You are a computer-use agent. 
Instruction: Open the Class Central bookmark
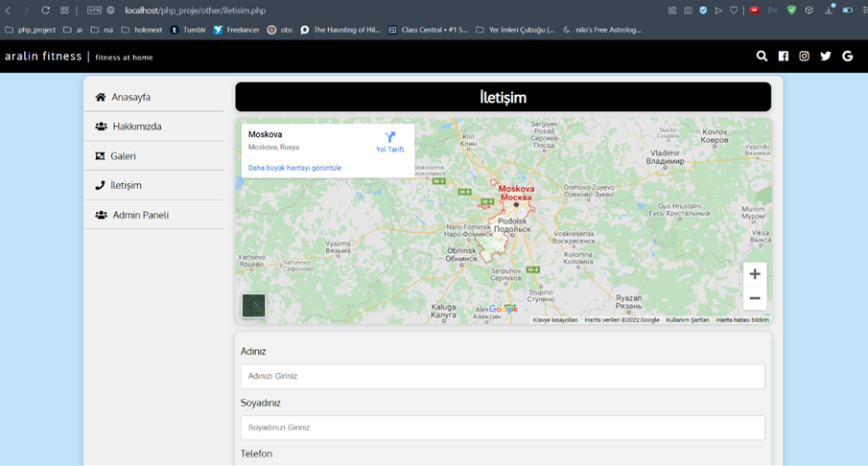428,30
